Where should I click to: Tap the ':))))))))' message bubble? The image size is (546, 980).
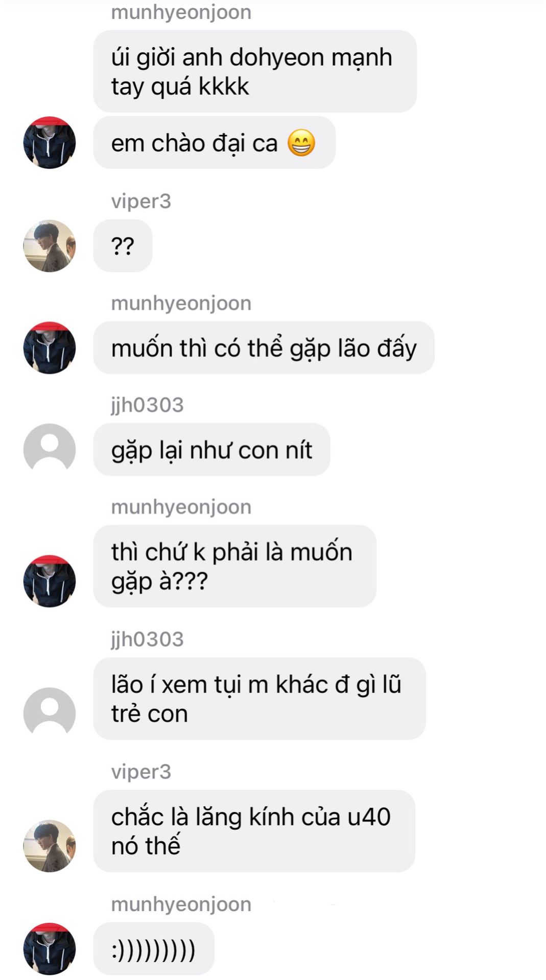click(x=154, y=948)
